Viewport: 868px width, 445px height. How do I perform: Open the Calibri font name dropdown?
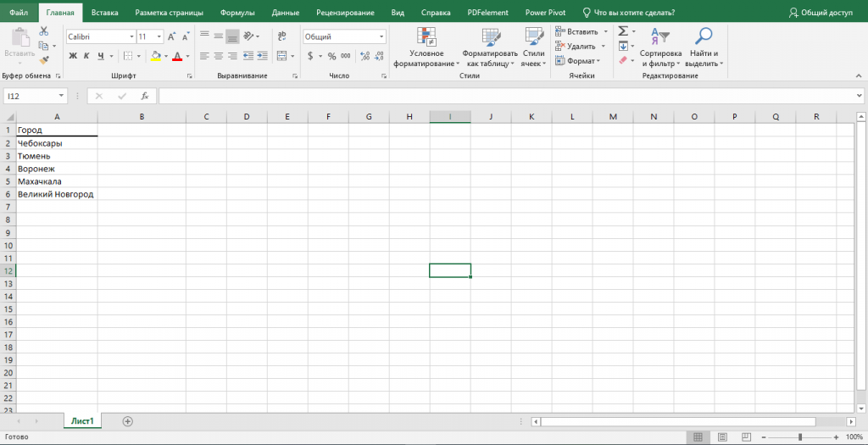(x=131, y=37)
